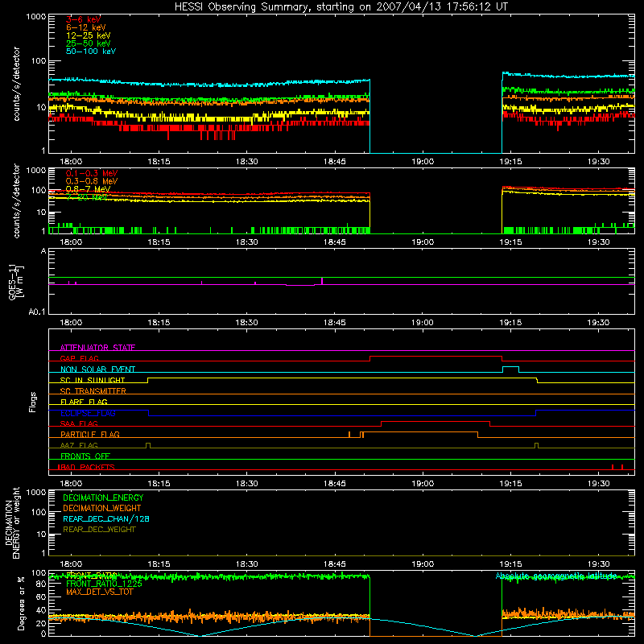The image size is (644, 644).
Task: Select the FRONT_RATIO_1225 legend label
Action: pos(104,584)
